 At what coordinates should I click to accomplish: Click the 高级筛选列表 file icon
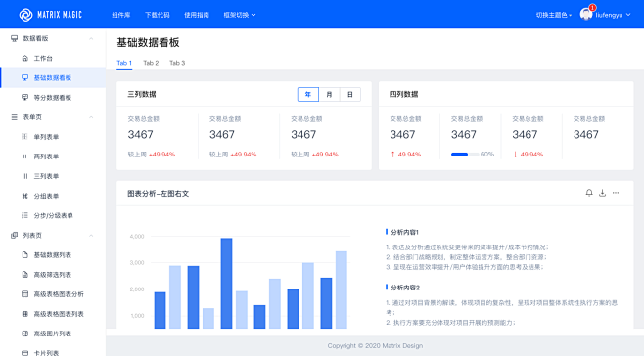tap(25, 275)
